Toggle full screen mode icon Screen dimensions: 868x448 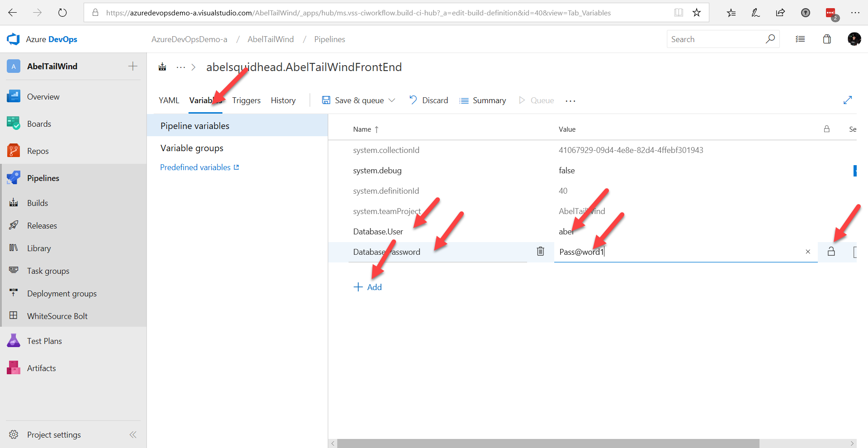[x=848, y=100]
